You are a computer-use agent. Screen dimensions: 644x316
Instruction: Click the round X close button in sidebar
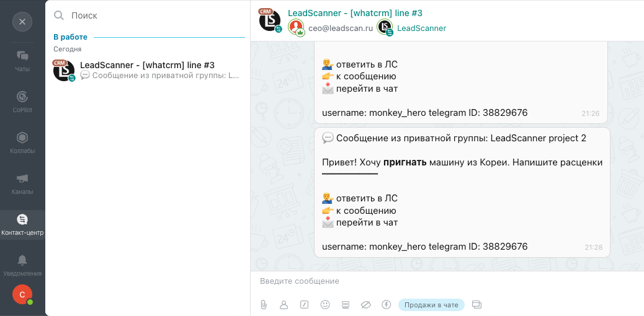22,22
